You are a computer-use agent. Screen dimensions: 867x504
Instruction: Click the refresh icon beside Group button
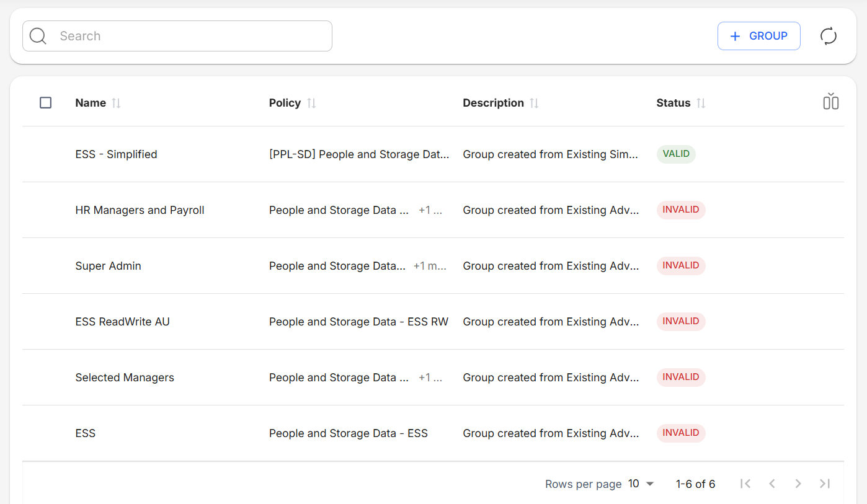point(828,36)
